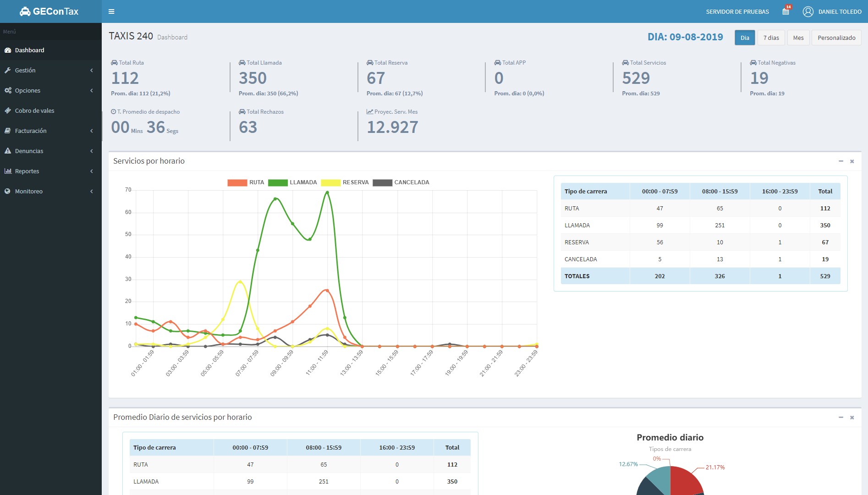Toggle the LLAMADA series in chart legend
This screenshot has width=868, height=495.
coord(292,182)
